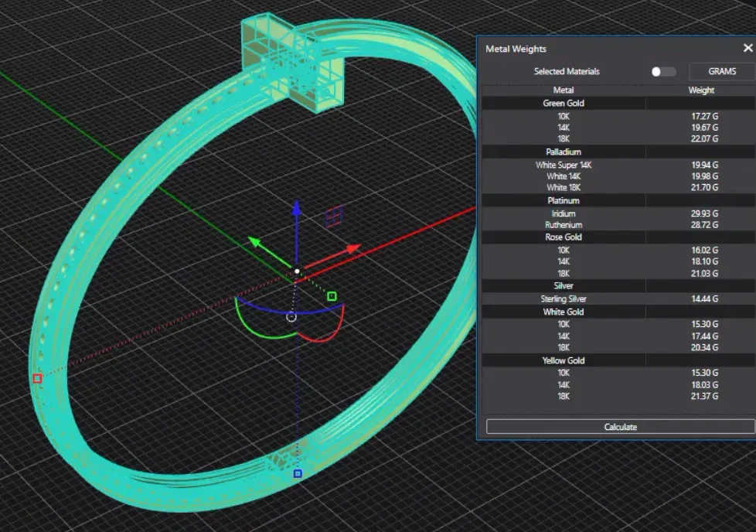756x532 pixels.
Task: Click the 21.03 G weight value
Action: tap(704, 274)
